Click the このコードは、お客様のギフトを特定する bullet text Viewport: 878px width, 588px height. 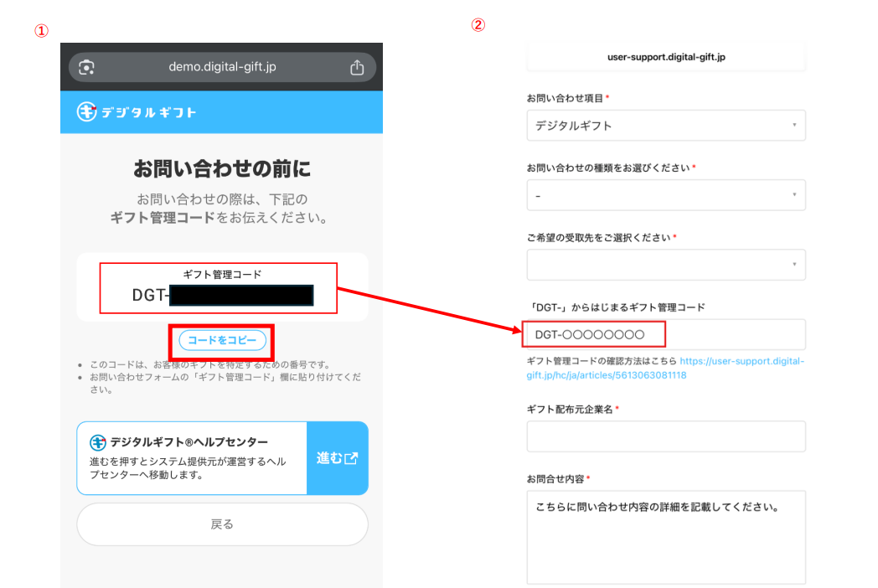210,364
